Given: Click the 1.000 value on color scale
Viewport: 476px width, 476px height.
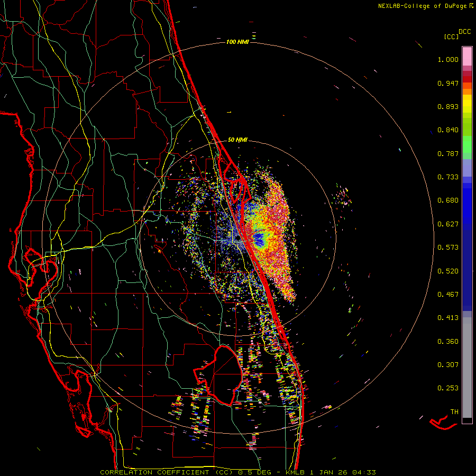Looking at the screenshot, I should point(448,59).
